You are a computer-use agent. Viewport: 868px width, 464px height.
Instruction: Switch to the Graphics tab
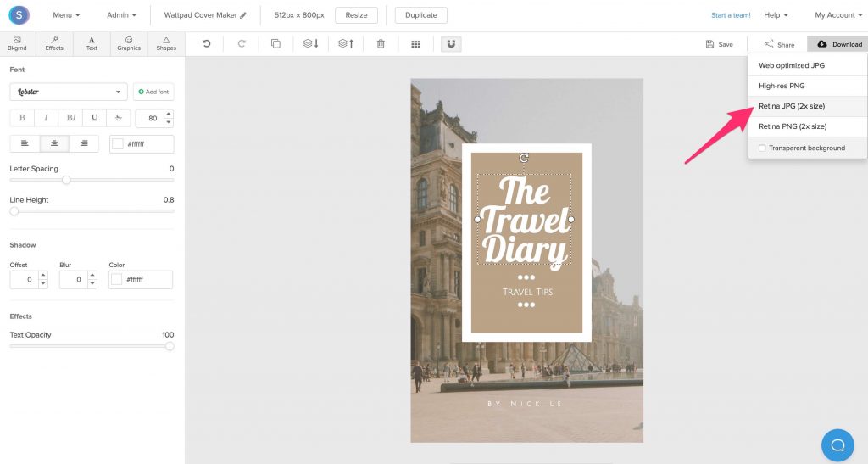[129, 43]
